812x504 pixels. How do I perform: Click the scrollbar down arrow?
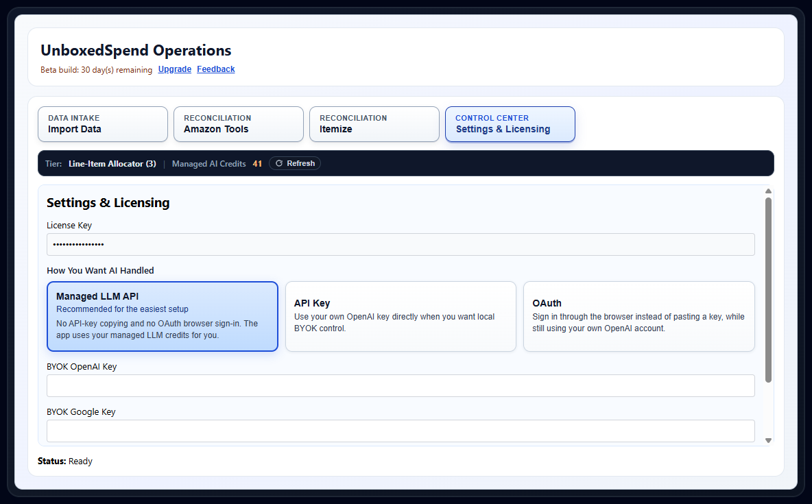point(768,439)
